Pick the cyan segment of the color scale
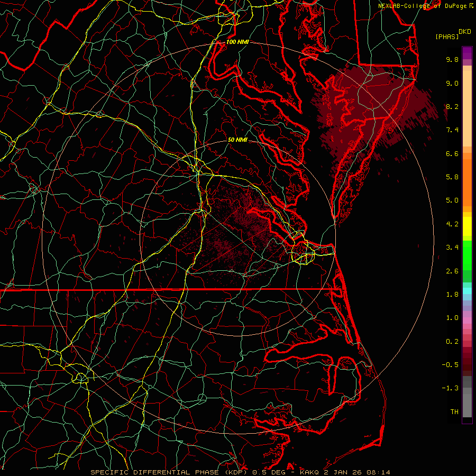Screen dimensions: 476x476 click(x=467, y=291)
